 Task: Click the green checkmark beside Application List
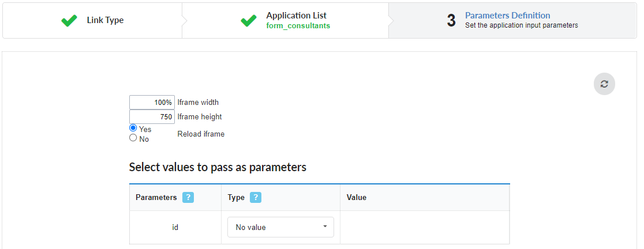[x=249, y=21]
